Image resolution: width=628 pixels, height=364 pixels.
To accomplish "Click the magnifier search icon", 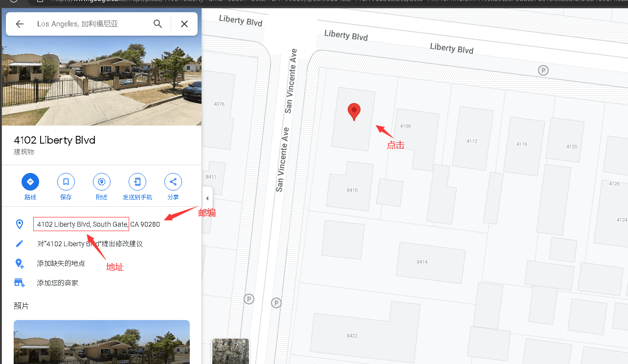I will [x=157, y=24].
